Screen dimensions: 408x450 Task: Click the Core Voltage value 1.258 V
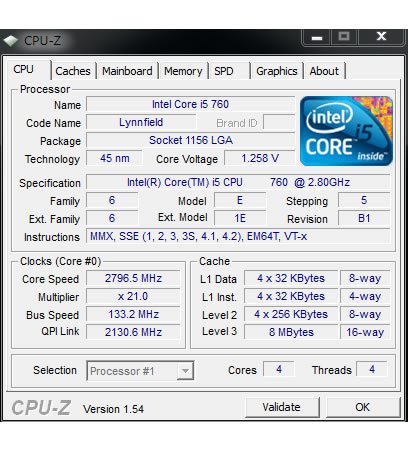click(260, 158)
